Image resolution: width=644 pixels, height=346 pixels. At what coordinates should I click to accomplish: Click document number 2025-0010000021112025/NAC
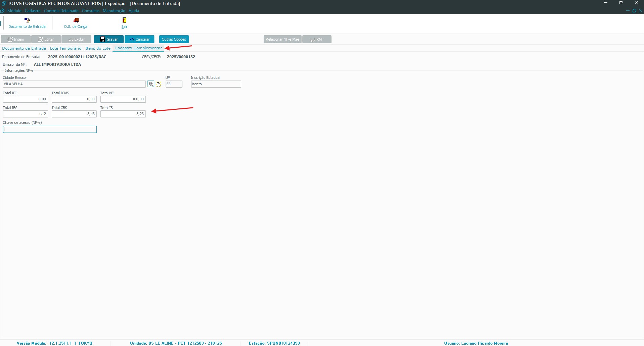click(x=77, y=57)
